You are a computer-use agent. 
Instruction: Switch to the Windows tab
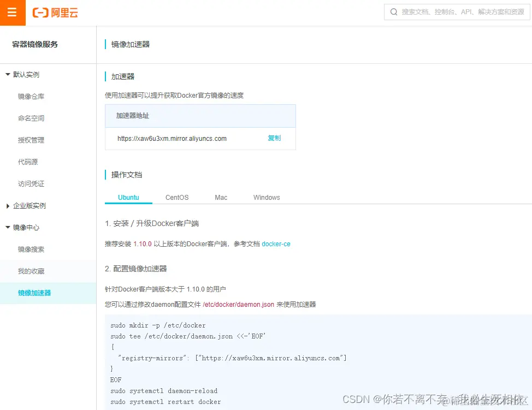coord(267,198)
